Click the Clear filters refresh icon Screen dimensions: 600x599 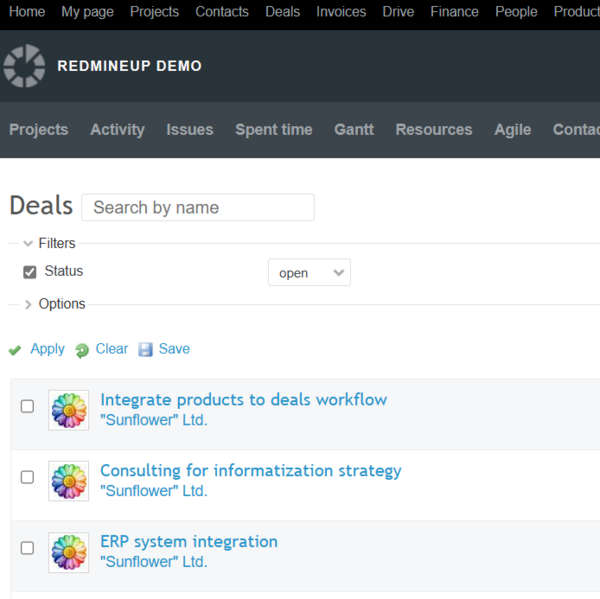(x=82, y=350)
